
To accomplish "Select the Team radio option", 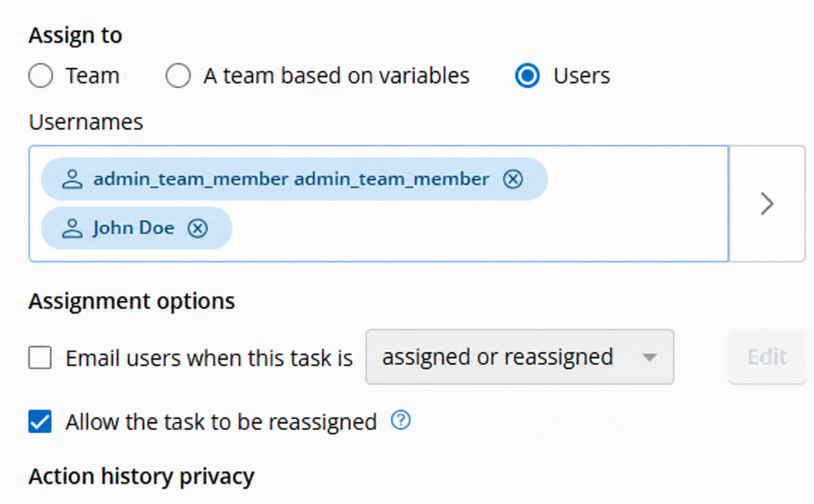I will coord(40,76).
